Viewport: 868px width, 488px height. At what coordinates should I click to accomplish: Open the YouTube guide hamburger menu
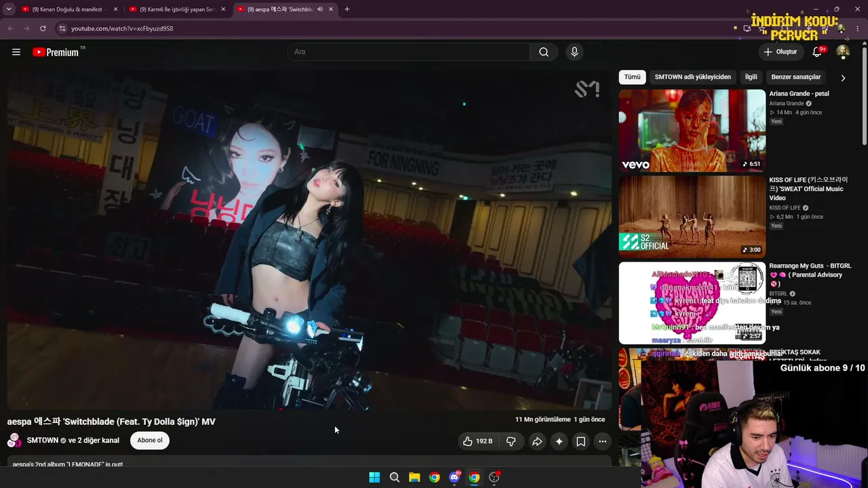[16, 52]
